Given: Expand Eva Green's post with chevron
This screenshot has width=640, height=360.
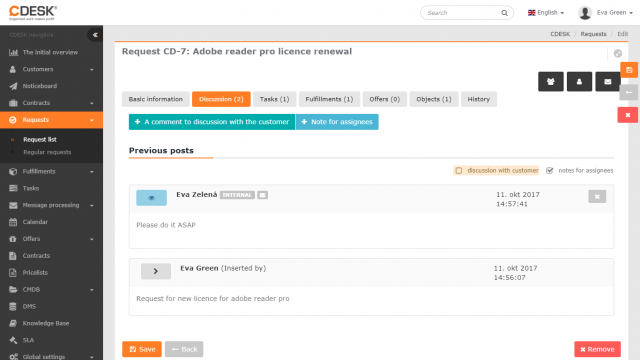Looking at the screenshot, I should (x=156, y=271).
